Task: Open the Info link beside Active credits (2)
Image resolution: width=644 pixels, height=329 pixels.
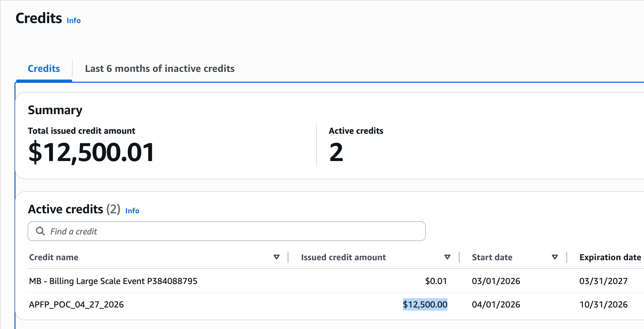Action: click(132, 211)
